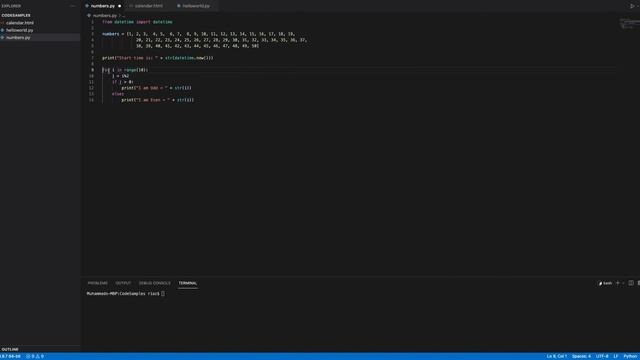This screenshot has width=640, height=360.
Task: Click the 'for i in range' line
Action: pyautogui.click(x=125, y=70)
